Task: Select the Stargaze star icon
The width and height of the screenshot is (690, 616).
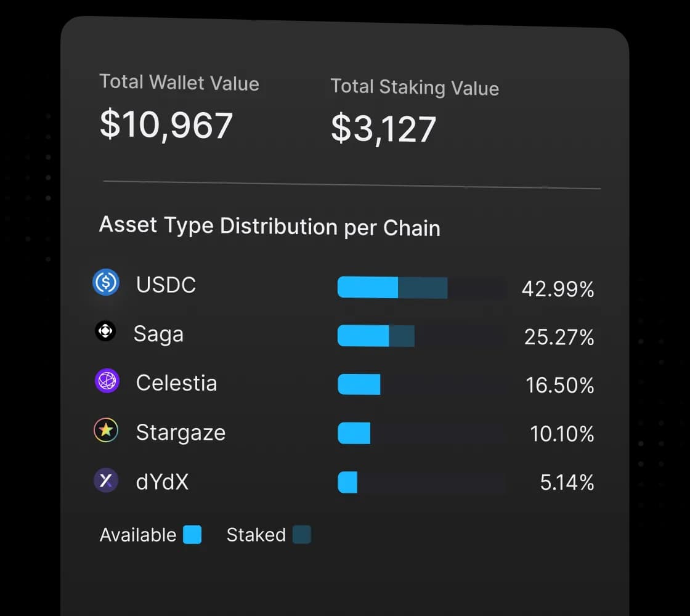Action: 105,431
